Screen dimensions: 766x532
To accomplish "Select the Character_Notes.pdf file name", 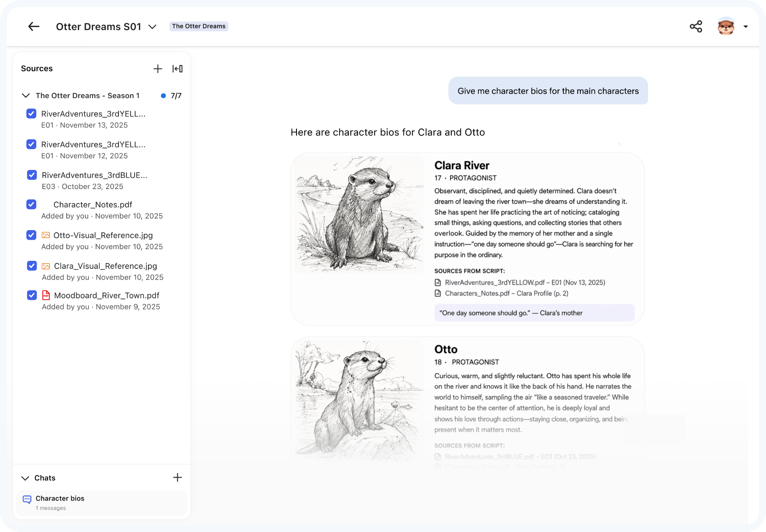I will 93,205.
